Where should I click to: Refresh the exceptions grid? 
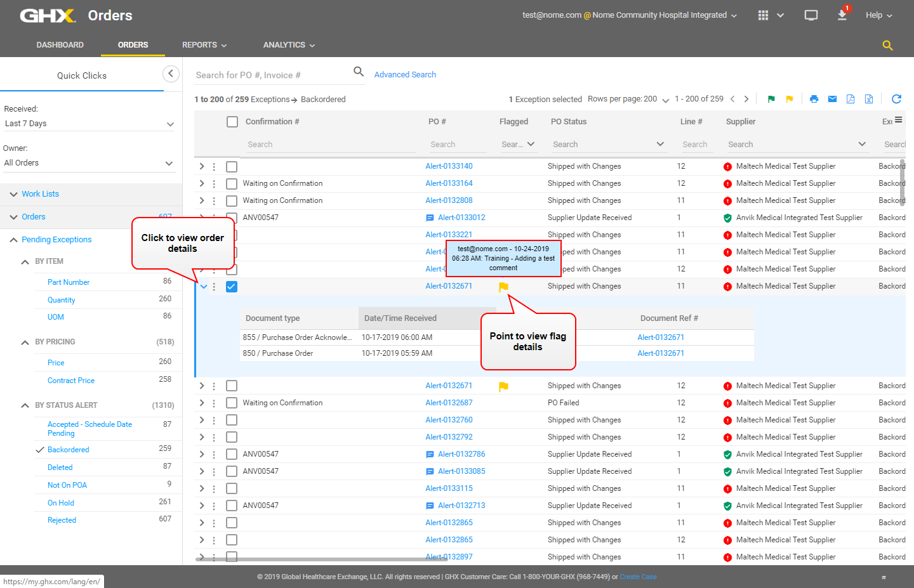tap(896, 99)
